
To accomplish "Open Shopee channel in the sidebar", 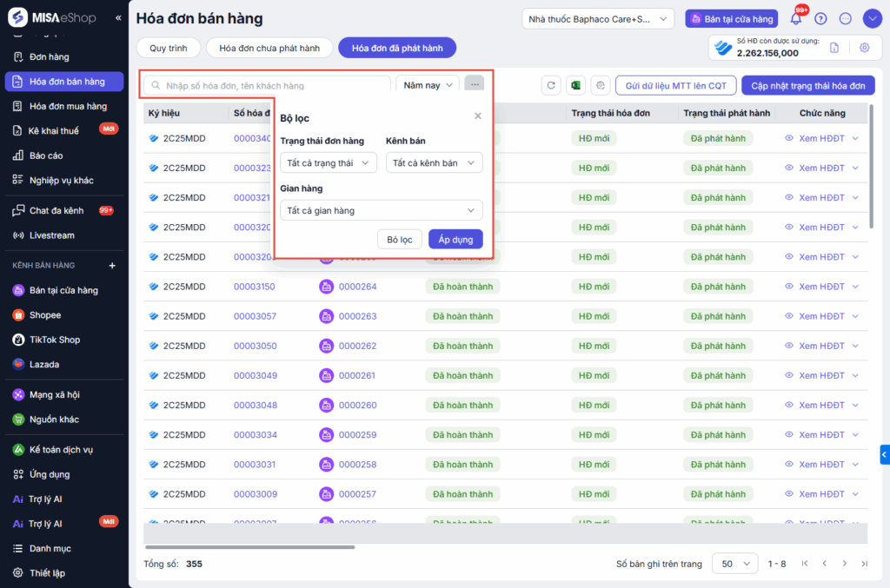I will (x=45, y=315).
